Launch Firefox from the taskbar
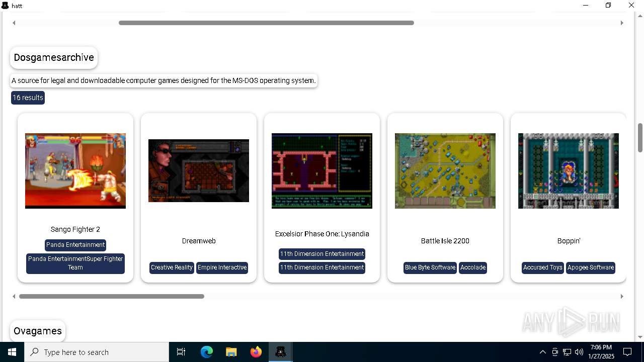This screenshot has height=362, width=644. (256, 352)
